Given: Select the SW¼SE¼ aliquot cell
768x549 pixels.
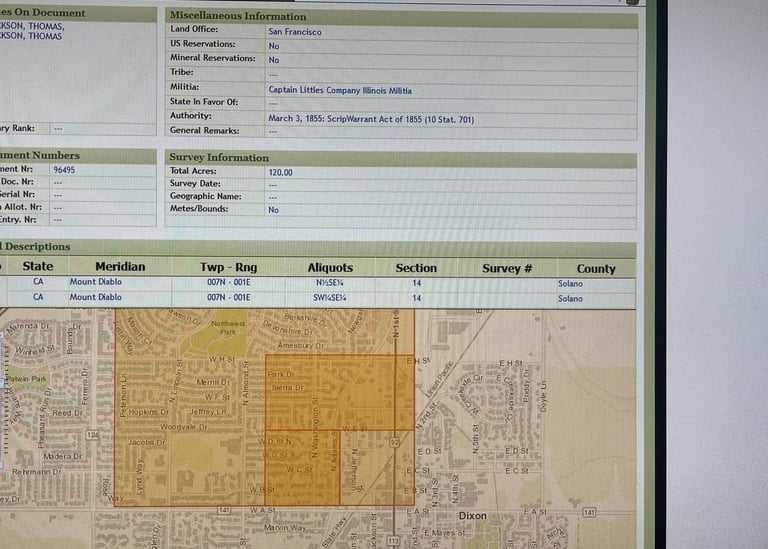Looking at the screenshot, I should [x=330, y=298].
